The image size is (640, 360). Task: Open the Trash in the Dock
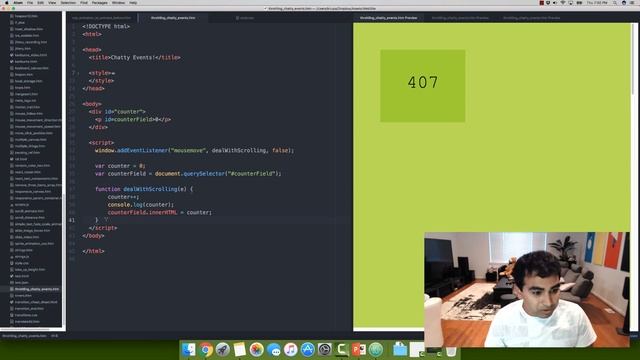coord(451,351)
